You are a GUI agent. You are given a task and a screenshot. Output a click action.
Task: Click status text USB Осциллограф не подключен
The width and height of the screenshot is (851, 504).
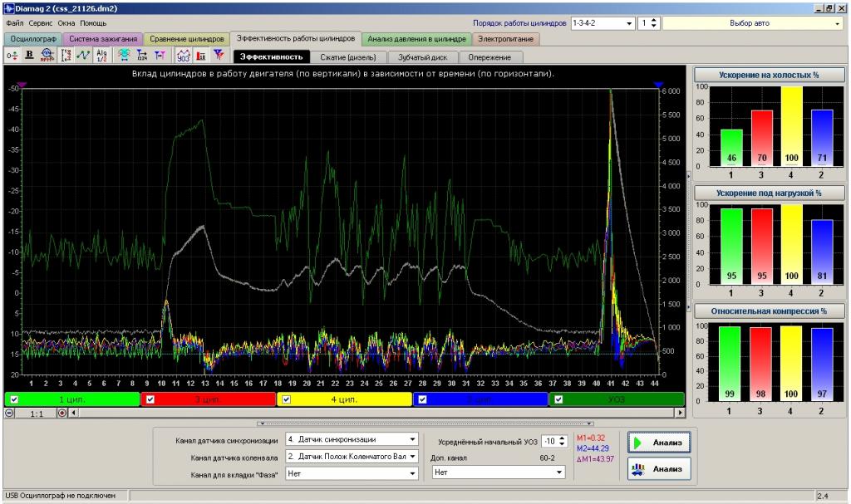click(60, 496)
